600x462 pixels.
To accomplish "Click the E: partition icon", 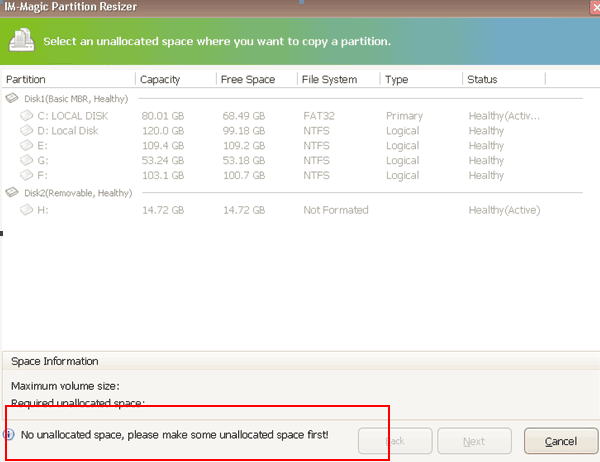I will tap(27, 145).
